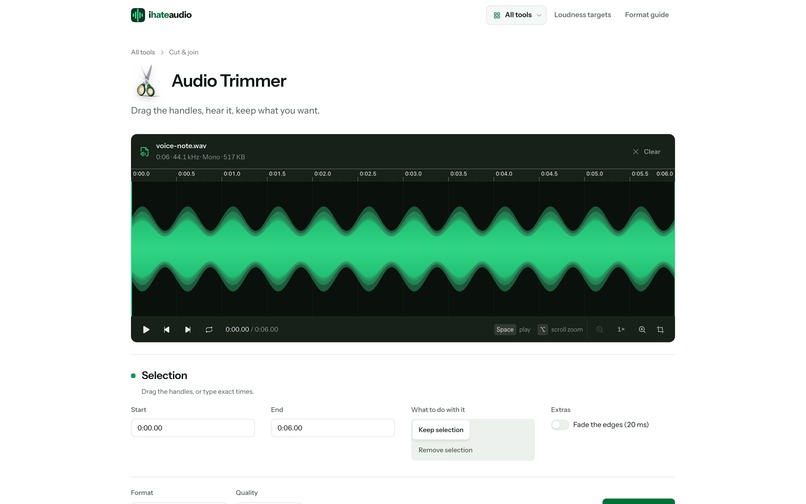The width and height of the screenshot is (806, 504).
Task: Open the Loudness targets page
Action: [x=582, y=15]
